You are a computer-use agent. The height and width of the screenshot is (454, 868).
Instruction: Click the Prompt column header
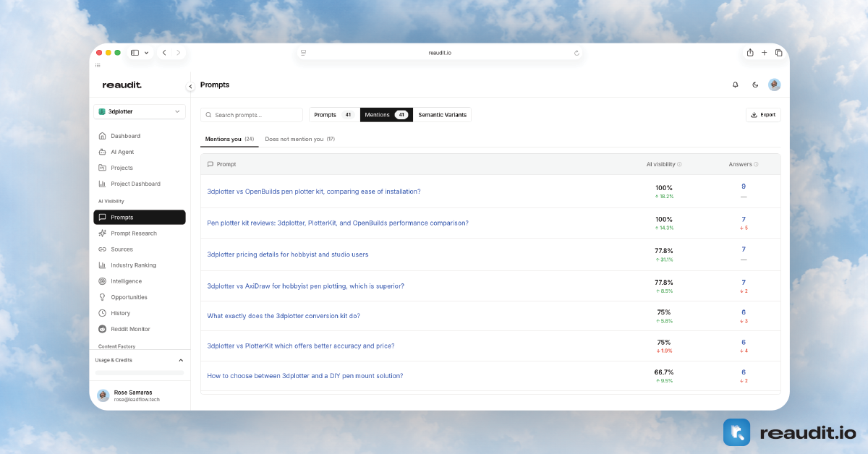pyautogui.click(x=221, y=164)
